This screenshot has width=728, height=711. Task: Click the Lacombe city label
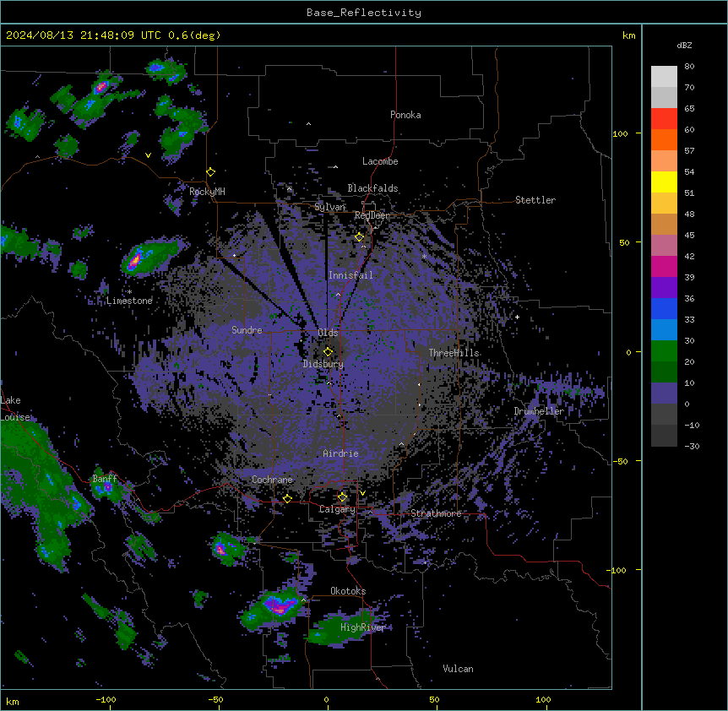pos(380,161)
